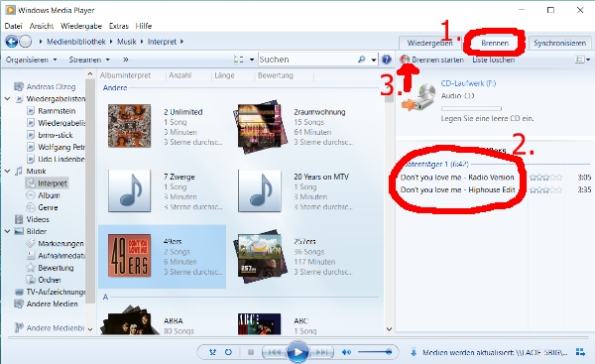Sort by Albuminterpret column header

[x=125, y=75]
